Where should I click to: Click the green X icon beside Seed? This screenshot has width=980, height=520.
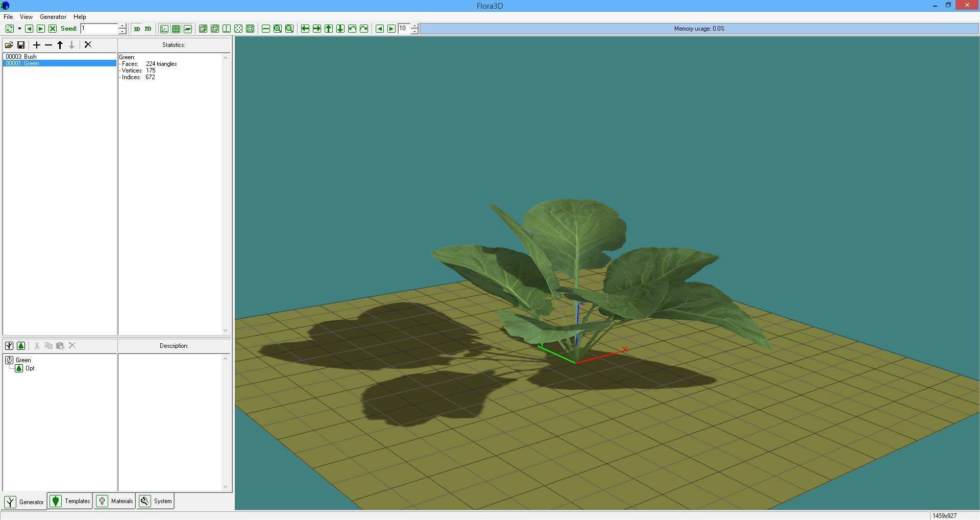[x=53, y=29]
